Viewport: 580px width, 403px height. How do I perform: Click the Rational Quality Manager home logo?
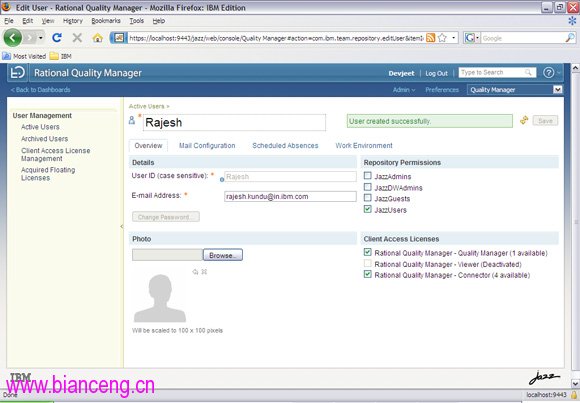pos(17,73)
